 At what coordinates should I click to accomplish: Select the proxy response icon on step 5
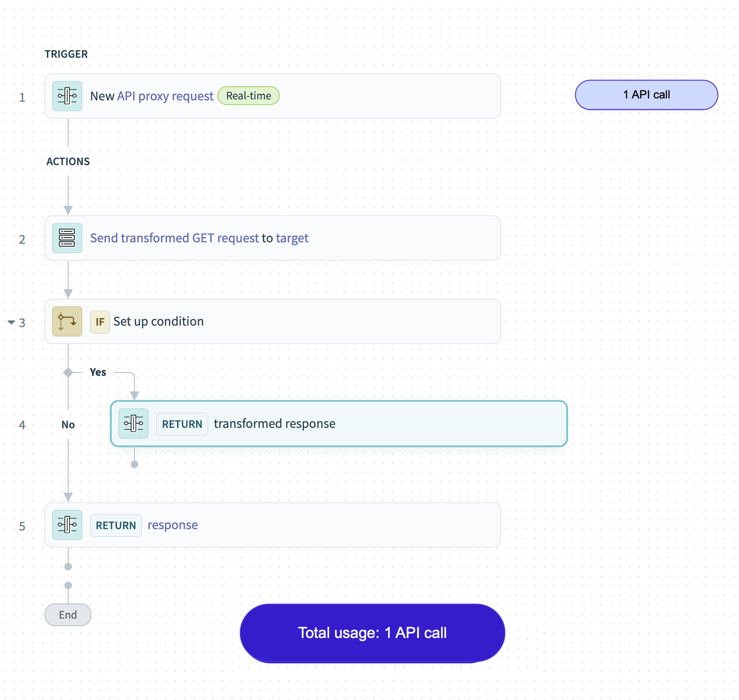[x=67, y=525]
